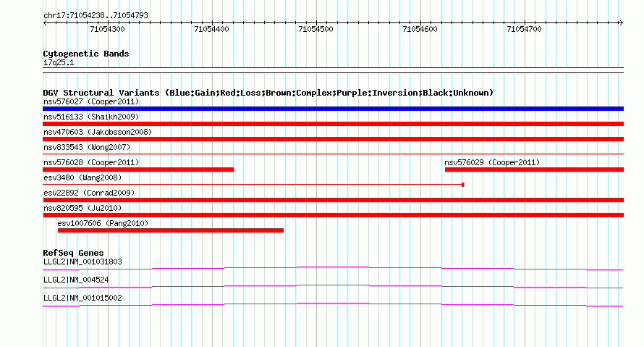Click the nsv833543 thin red line
Image resolution: width=644 pixels, height=347 pixels.
pyautogui.click(x=333, y=154)
